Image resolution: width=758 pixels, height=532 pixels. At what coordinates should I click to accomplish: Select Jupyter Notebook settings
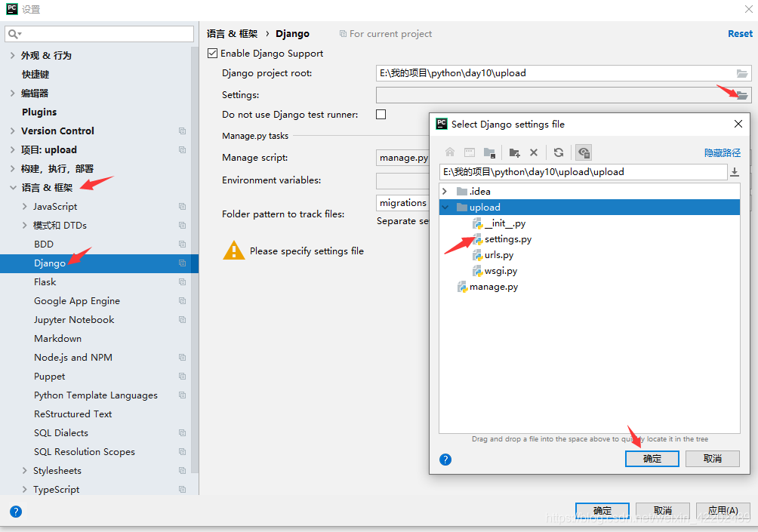(74, 319)
